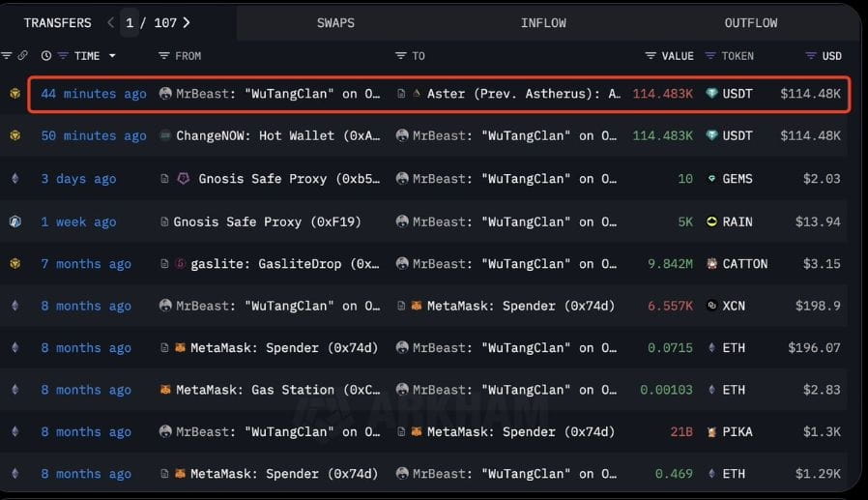
Task: Click the total pages number 107
Action: (165, 22)
